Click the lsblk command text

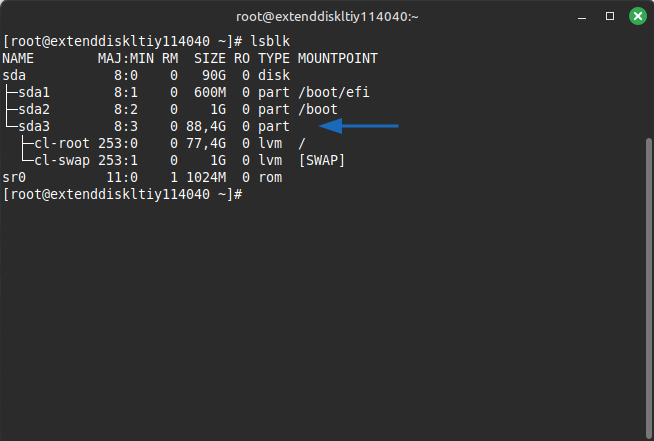(x=268, y=41)
